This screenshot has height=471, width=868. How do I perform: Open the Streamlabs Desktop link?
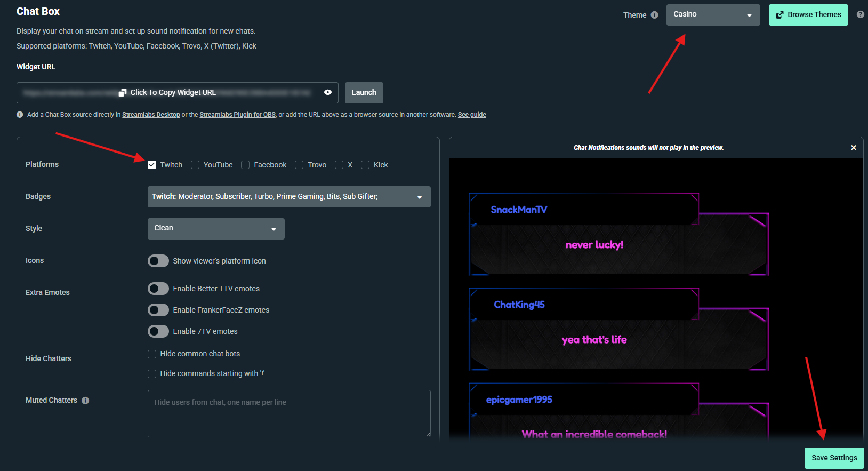pos(151,115)
